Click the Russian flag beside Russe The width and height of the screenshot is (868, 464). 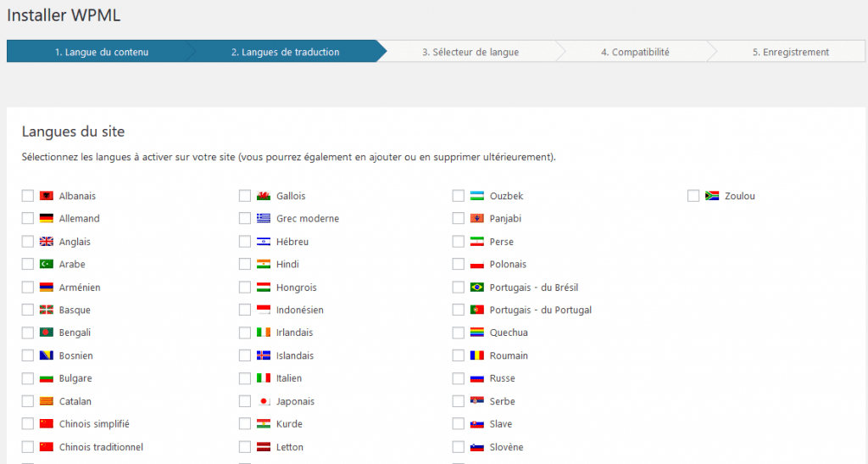(x=477, y=378)
